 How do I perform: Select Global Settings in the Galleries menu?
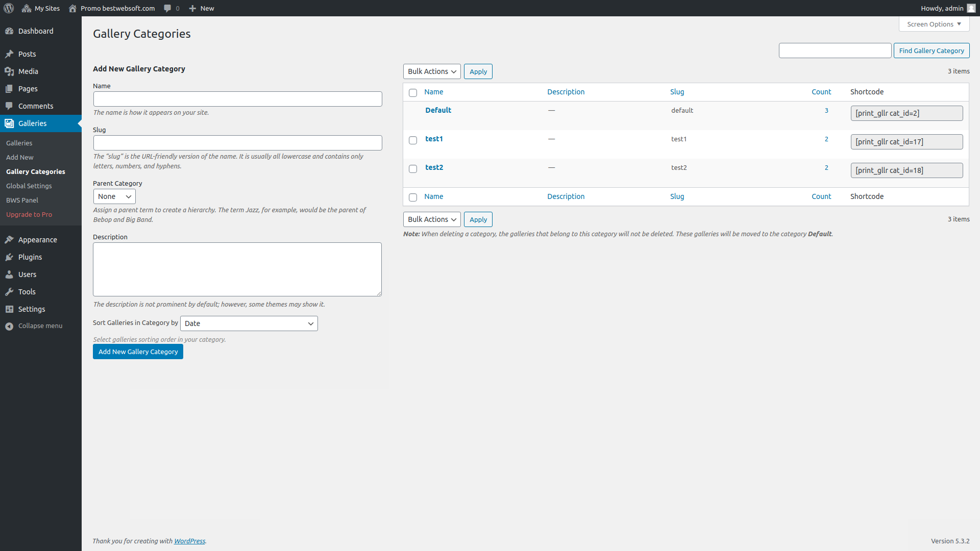click(29, 186)
